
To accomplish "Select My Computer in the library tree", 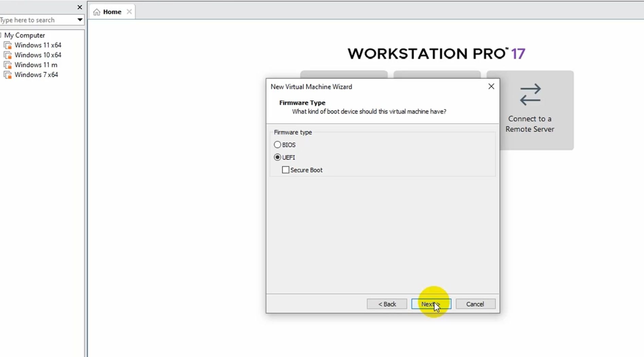I will pos(24,35).
